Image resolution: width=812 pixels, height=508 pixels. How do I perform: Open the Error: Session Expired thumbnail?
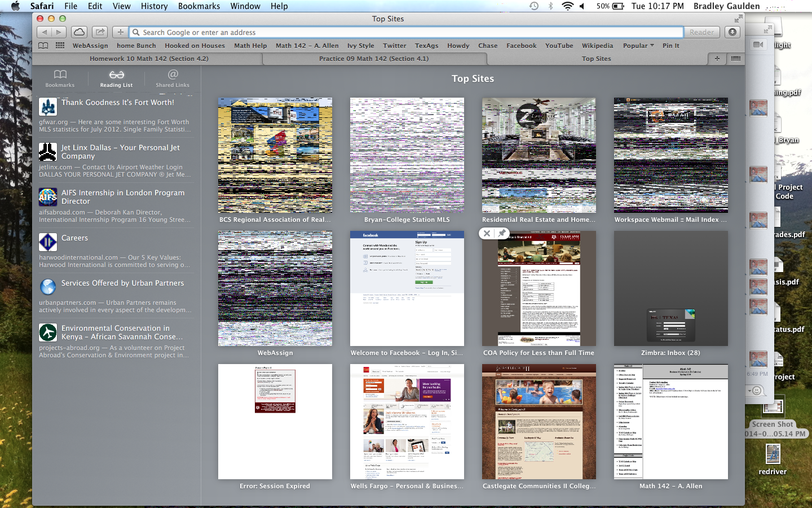[275, 422]
